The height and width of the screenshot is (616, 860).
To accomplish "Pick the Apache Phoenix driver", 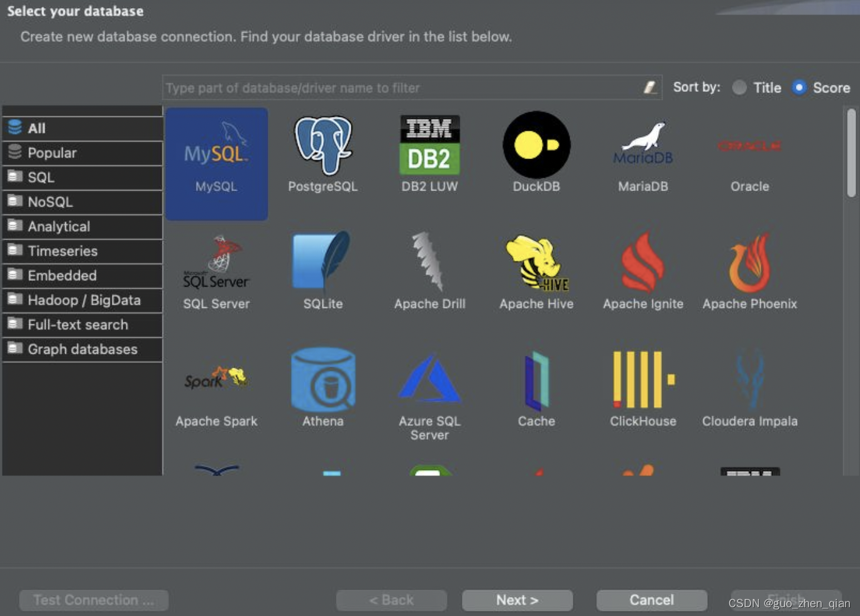I will click(x=749, y=271).
